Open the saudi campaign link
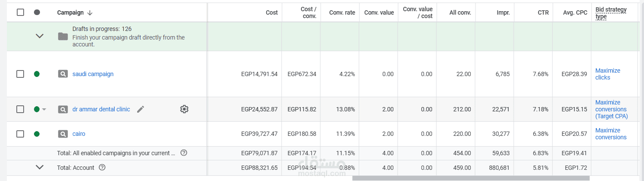 (x=93, y=74)
